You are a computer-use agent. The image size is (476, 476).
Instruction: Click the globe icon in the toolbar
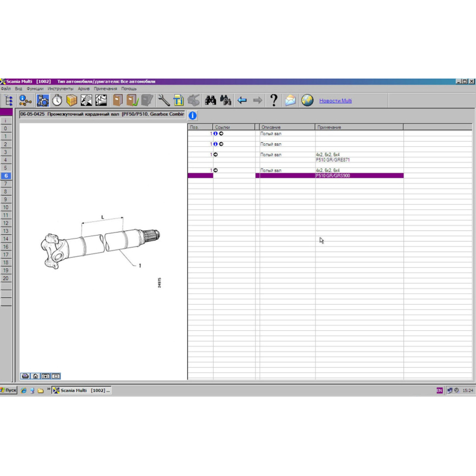(307, 100)
